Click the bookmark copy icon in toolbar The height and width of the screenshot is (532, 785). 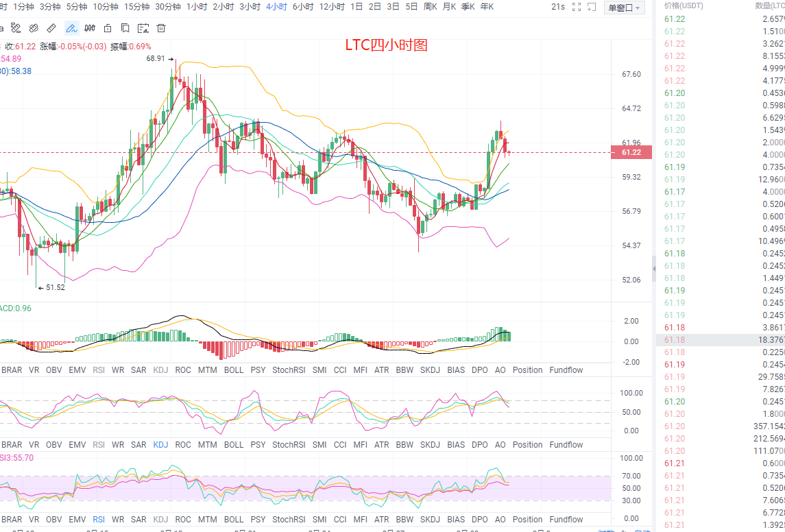click(x=125, y=28)
